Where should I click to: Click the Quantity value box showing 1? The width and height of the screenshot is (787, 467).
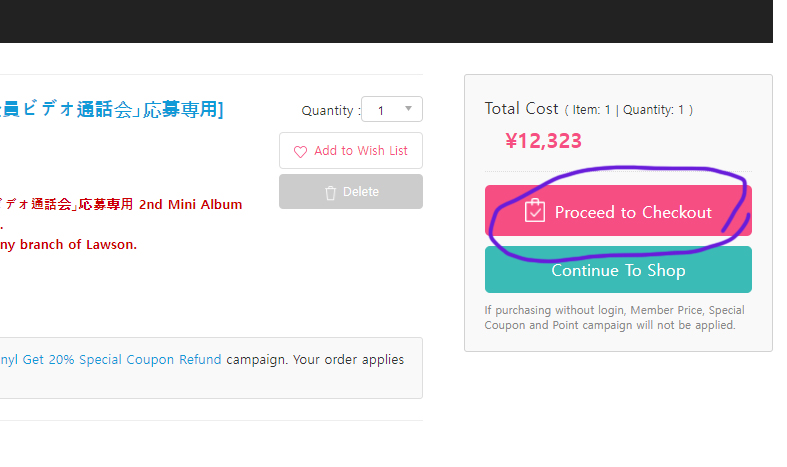(x=381, y=110)
